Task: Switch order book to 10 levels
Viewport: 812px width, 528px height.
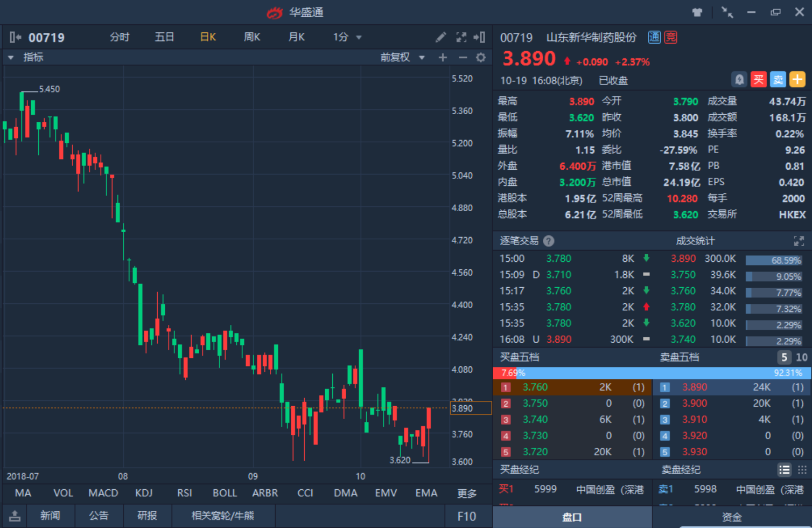Action: (x=801, y=357)
